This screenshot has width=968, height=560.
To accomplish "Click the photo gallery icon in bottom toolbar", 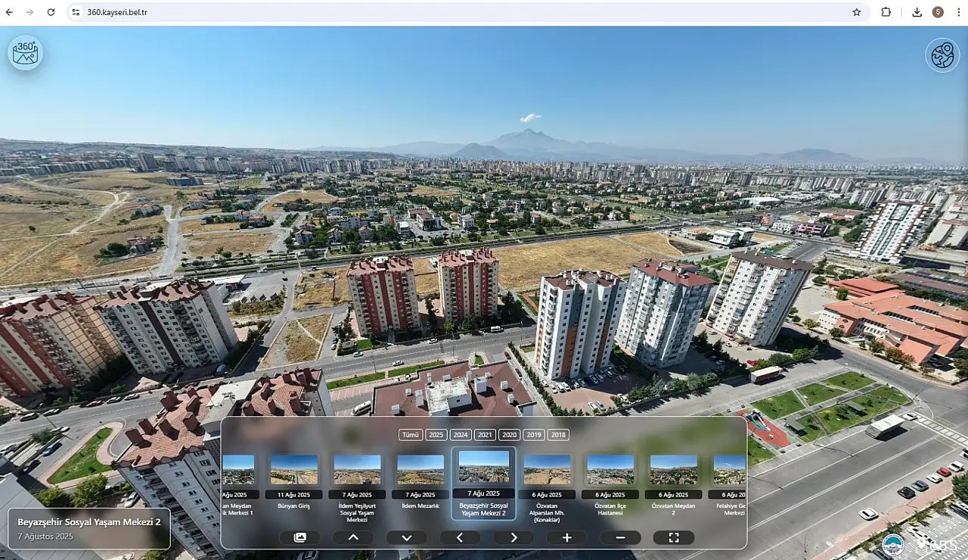I will pyautogui.click(x=299, y=537).
